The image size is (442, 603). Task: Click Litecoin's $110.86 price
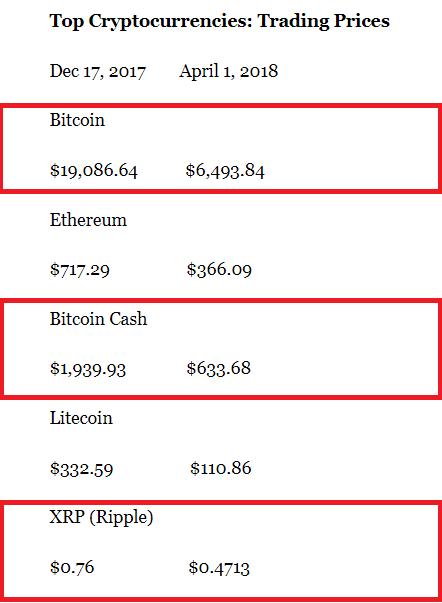point(221,468)
